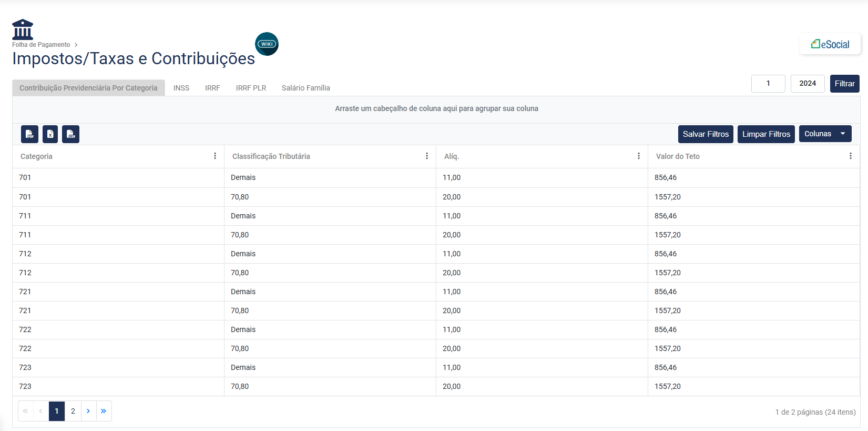Export the table as CSV
Viewport: 868px width, 431px height.
[x=70, y=134]
